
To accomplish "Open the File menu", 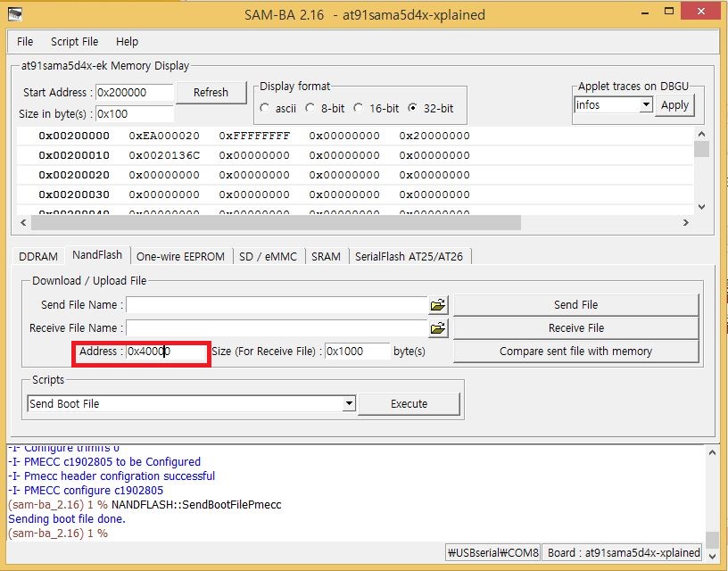I will [x=25, y=42].
